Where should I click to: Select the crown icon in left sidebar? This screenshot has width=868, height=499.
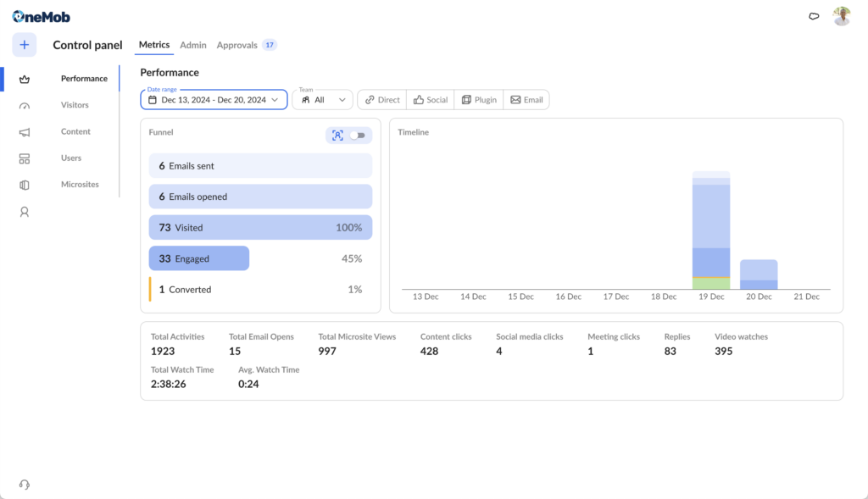point(24,79)
